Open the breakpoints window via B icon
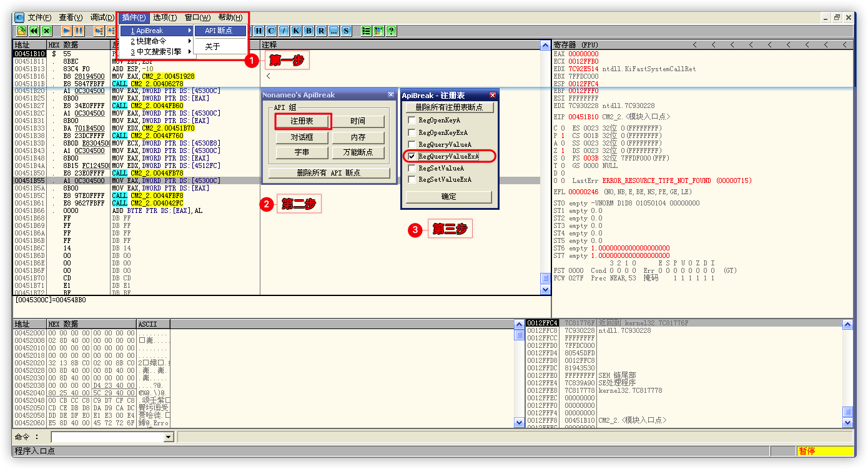 (308, 31)
